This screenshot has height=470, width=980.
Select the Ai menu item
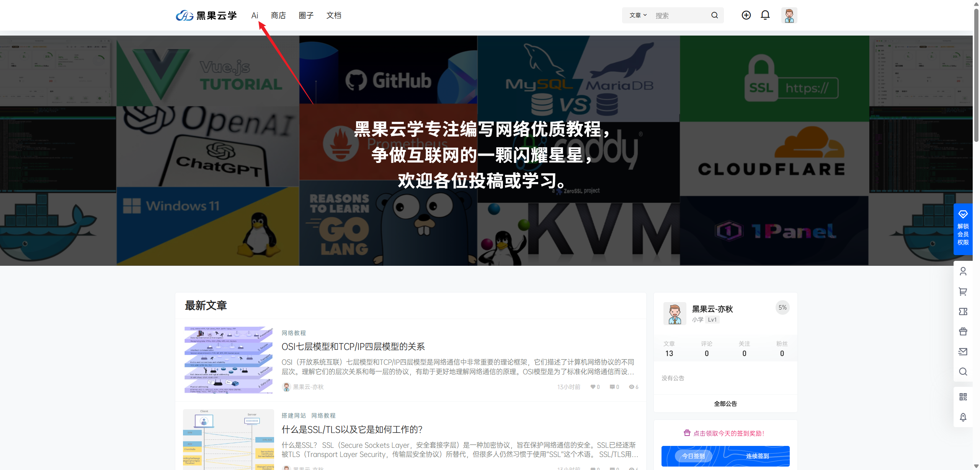click(x=255, y=15)
